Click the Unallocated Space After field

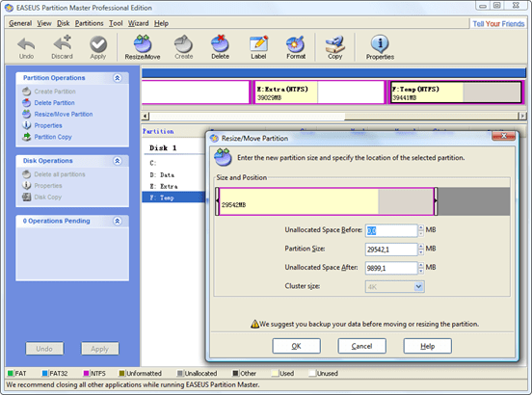point(391,268)
